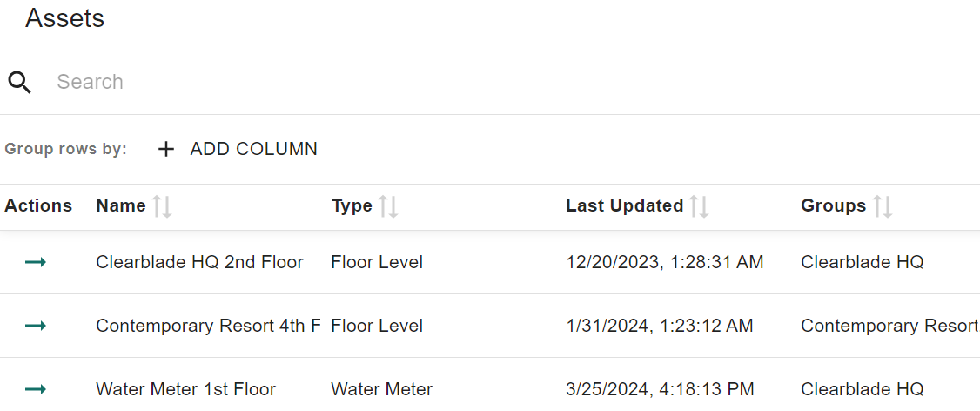Select Contemporary Resort 4th Floor asset name

[x=208, y=326]
